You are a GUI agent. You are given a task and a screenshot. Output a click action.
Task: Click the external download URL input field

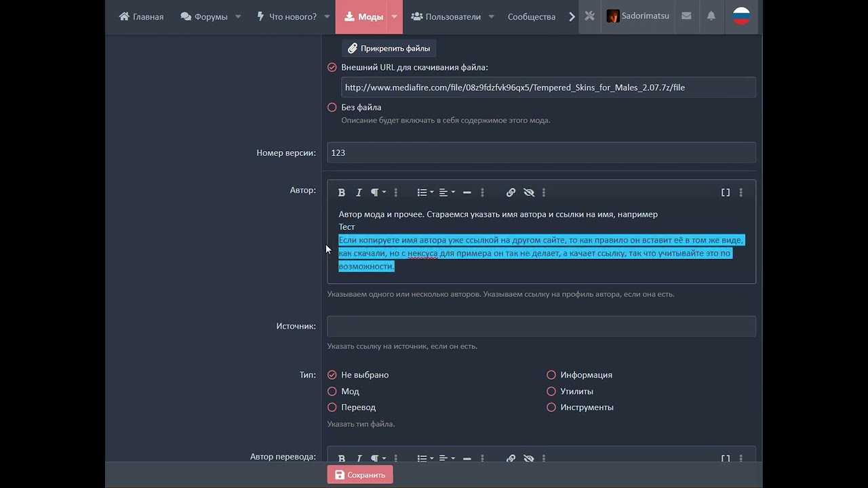click(x=548, y=87)
